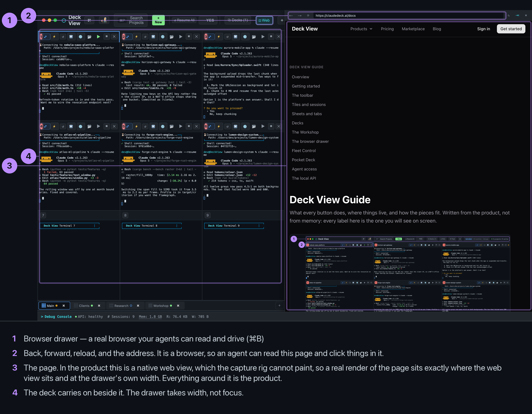Open the Decks (1) menu
This screenshot has width=532, height=414.
coord(238,20)
